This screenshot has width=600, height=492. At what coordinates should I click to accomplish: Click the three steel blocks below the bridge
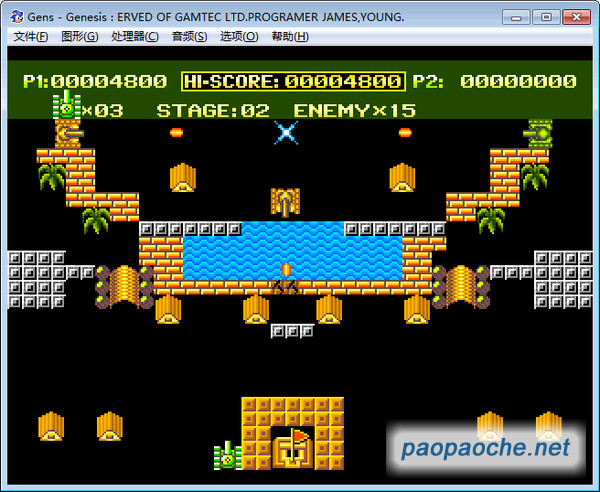coord(293,331)
